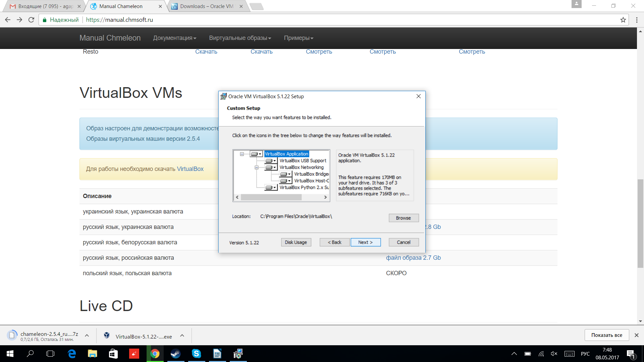
Task: Open Windows Start menu
Action: [x=10, y=354]
